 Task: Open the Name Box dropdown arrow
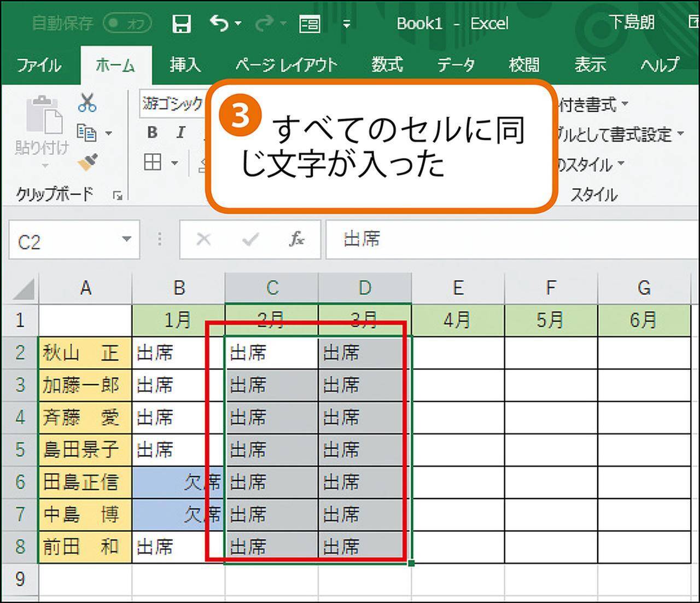127,239
